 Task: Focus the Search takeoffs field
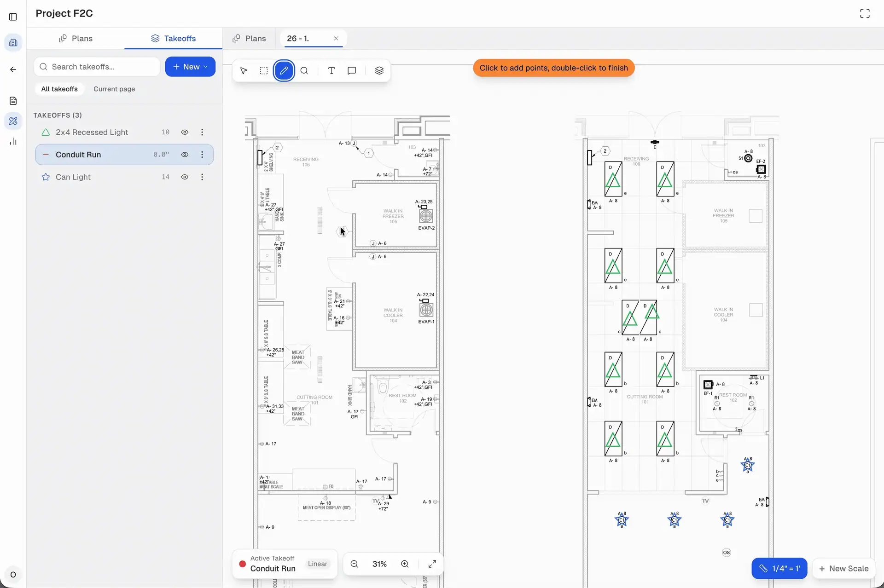click(97, 67)
